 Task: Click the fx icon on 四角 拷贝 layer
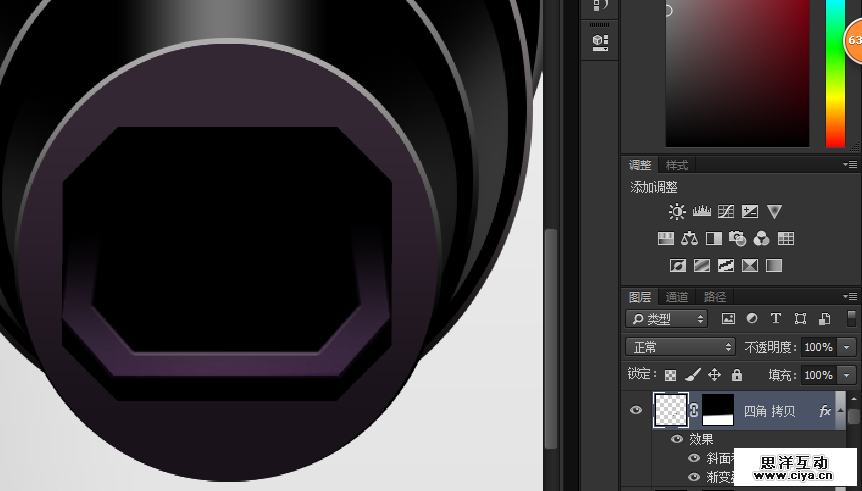click(x=825, y=411)
